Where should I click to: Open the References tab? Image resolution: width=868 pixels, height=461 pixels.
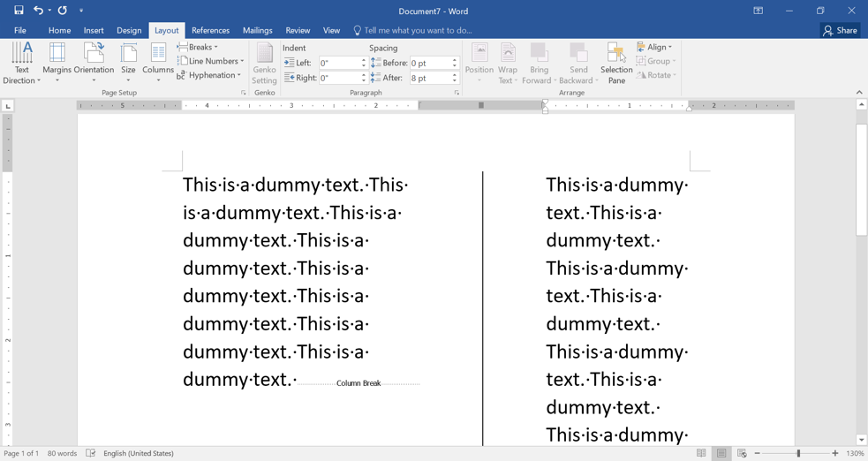click(210, 30)
